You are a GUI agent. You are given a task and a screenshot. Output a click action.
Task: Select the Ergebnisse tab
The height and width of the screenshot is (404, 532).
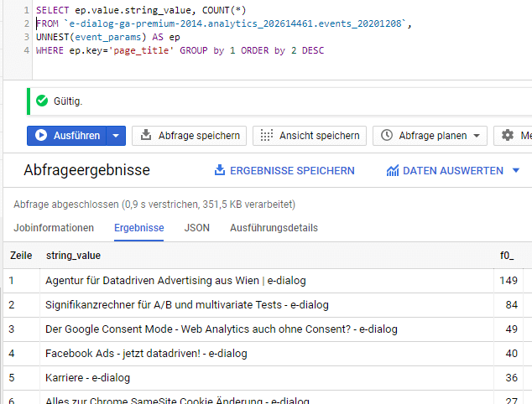click(x=138, y=228)
